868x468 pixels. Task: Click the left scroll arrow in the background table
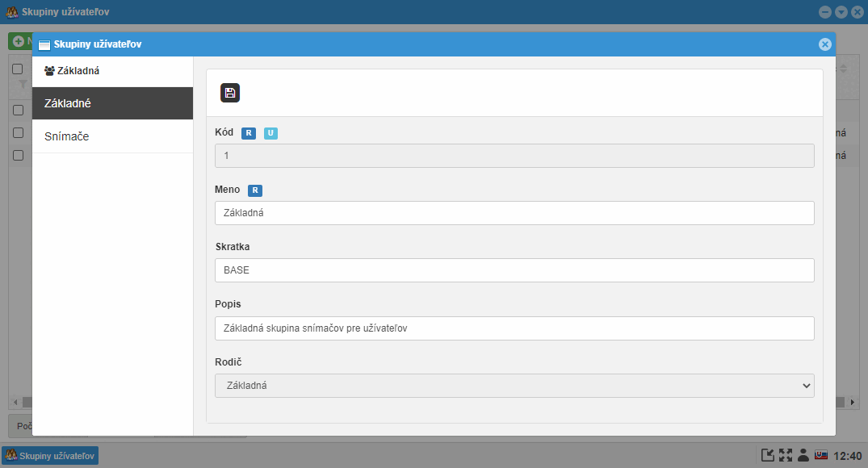tap(15, 402)
